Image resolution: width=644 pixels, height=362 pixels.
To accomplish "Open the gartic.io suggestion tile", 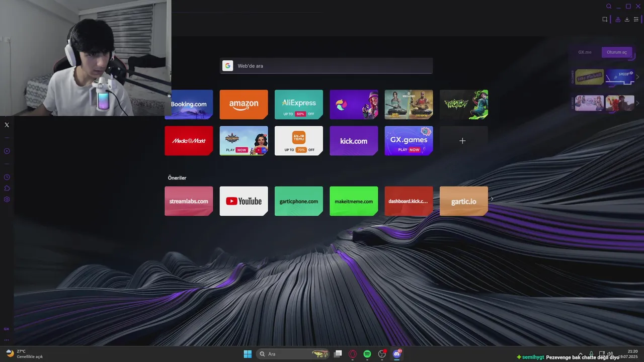I will click(x=464, y=201).
